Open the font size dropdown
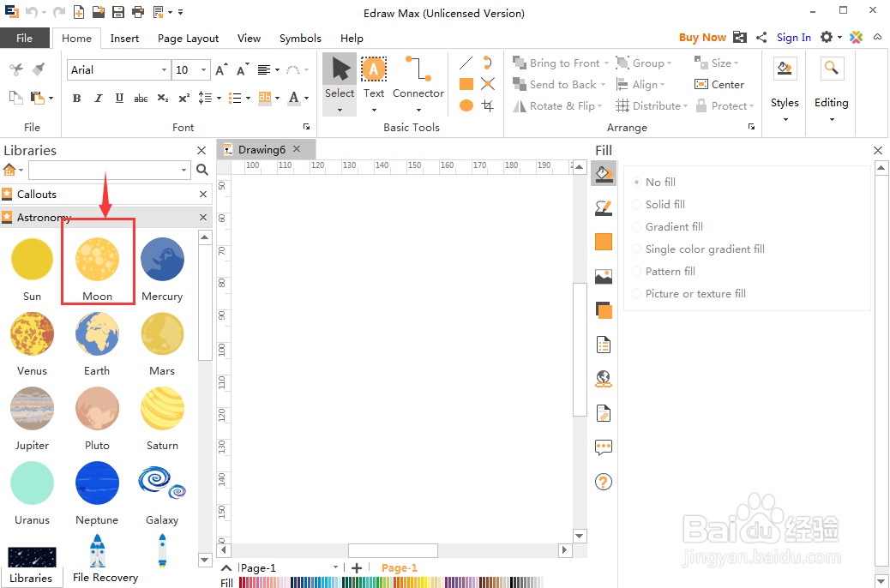 pos(204,69)
